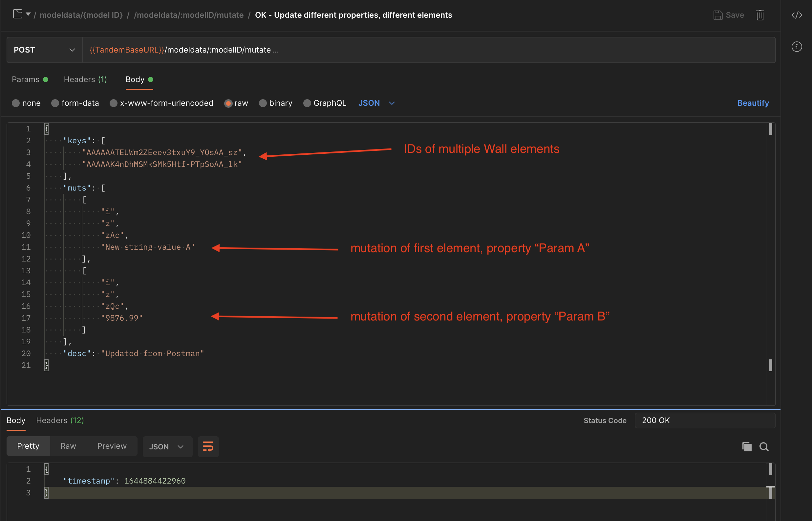This screenshot has height=521, width=812.
Task: Toggle the word wrap lines icon
Action: tap(208, 446)
